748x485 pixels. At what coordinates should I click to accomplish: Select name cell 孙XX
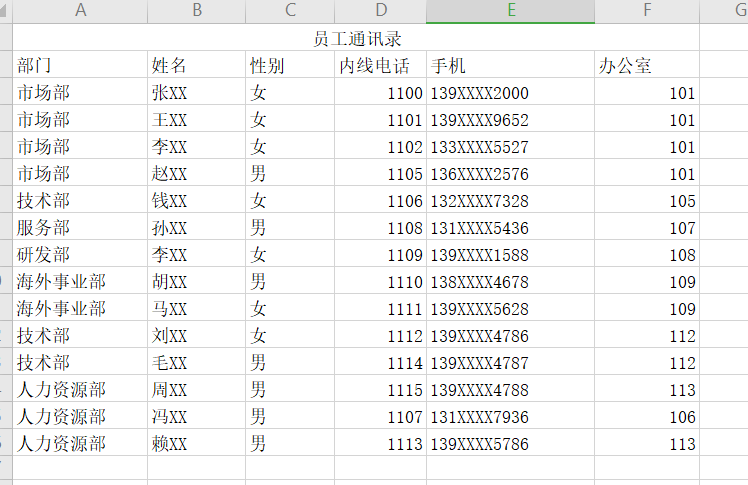pos(197,227)
